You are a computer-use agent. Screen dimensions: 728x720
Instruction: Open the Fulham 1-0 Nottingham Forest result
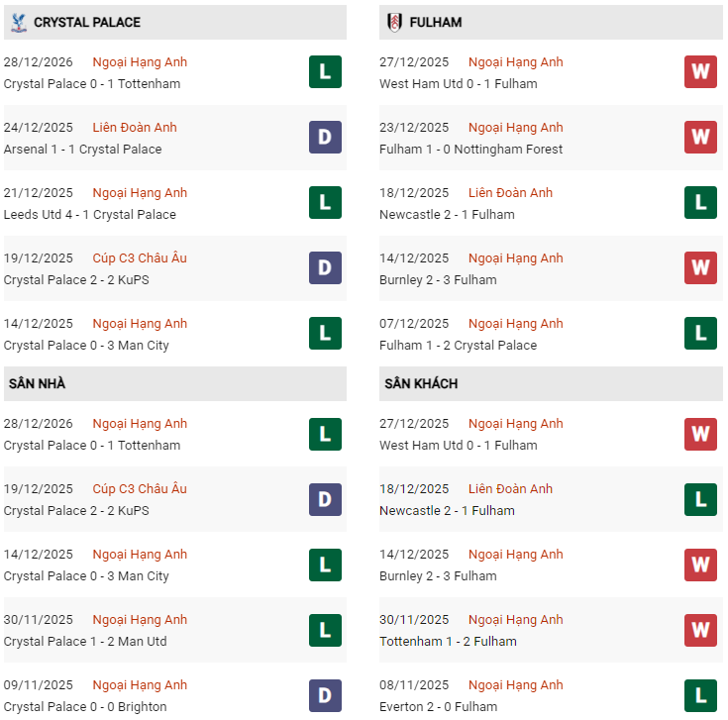470,149
